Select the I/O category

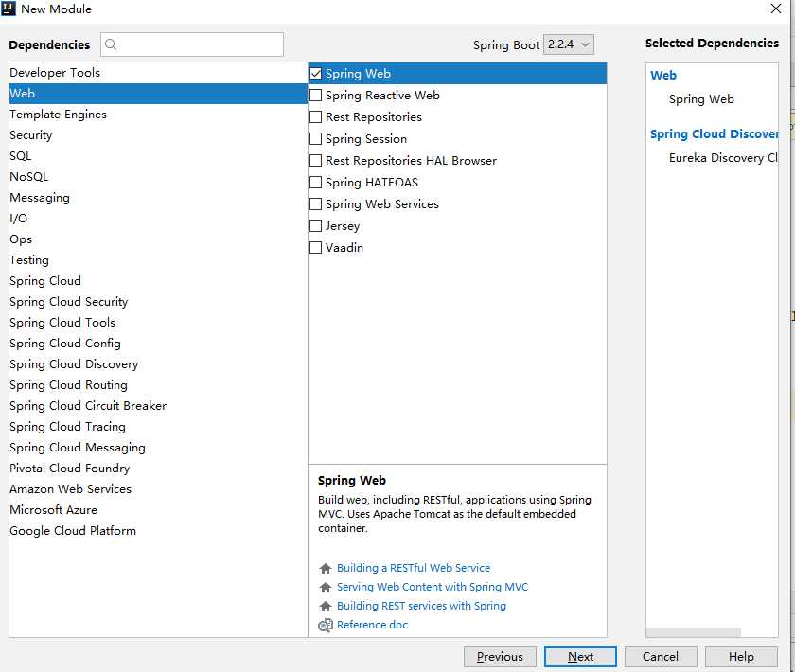click(158, 218)
